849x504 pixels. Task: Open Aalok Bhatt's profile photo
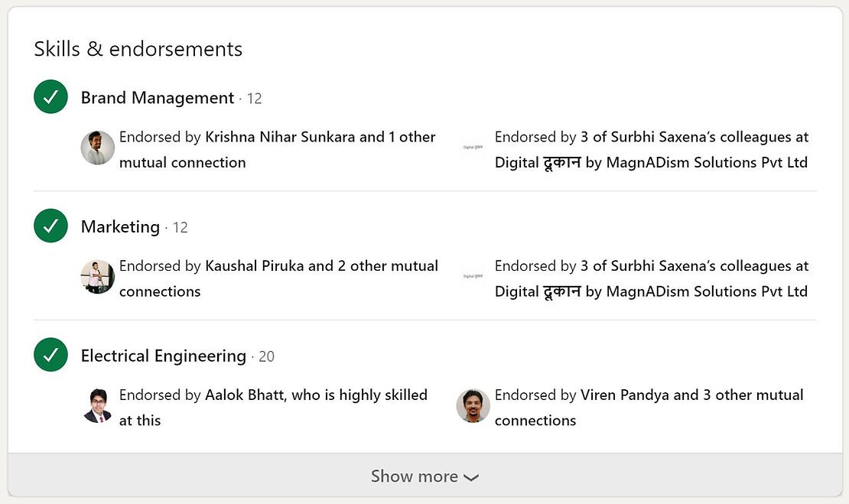(98, 406)
